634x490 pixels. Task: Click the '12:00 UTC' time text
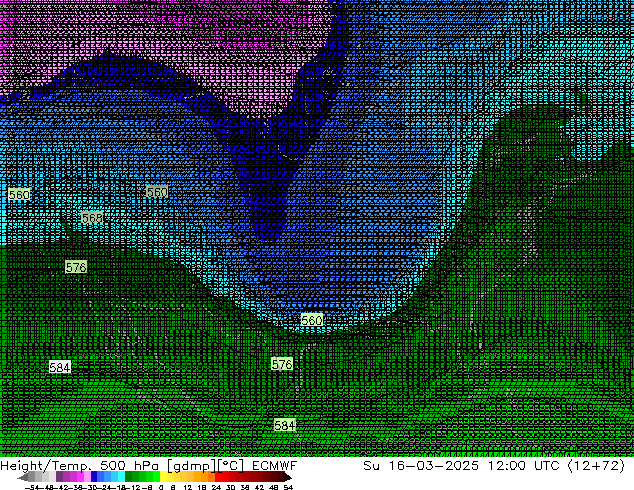tap(523, 466)
